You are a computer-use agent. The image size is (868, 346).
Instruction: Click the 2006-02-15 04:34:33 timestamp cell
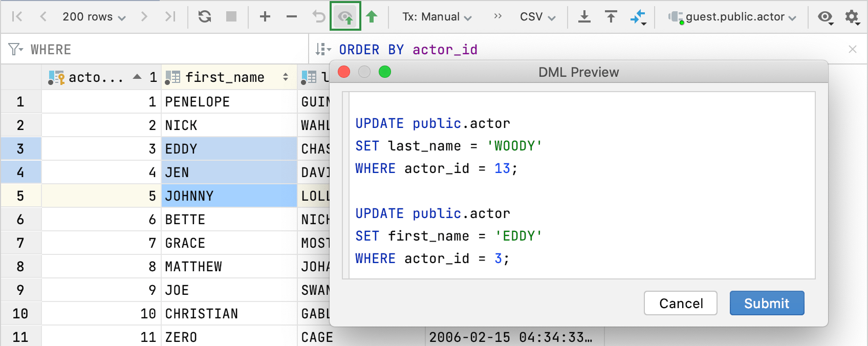click(515, 337)
